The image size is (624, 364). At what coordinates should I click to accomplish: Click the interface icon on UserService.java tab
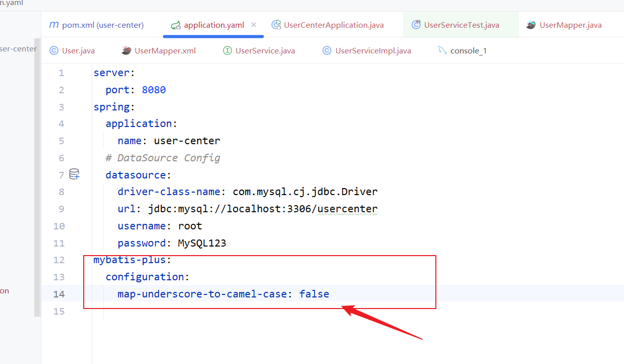(228, 50)
